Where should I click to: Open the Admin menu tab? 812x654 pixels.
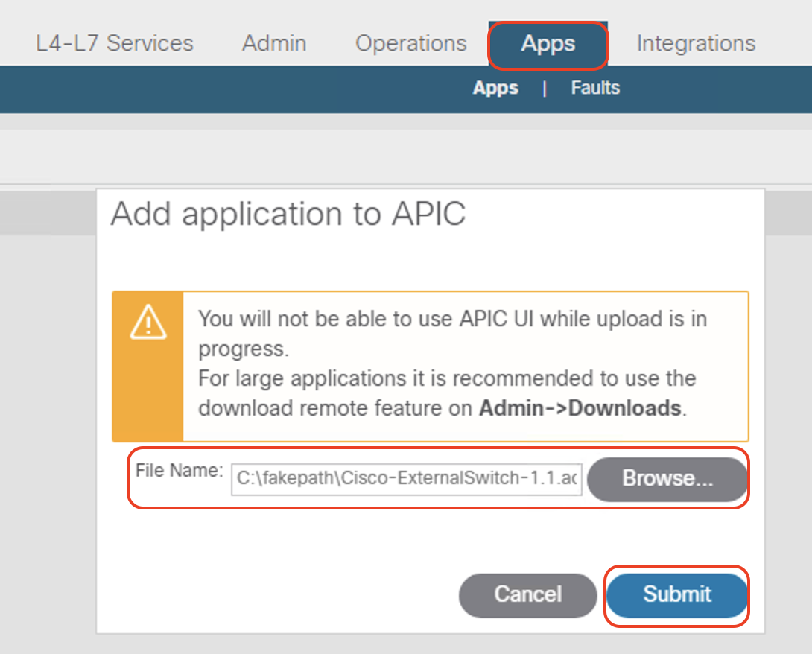coord(274,43)
